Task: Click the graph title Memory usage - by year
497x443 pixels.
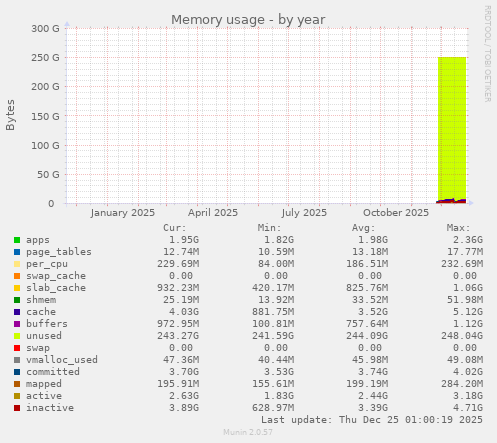Action: point(248,20)
